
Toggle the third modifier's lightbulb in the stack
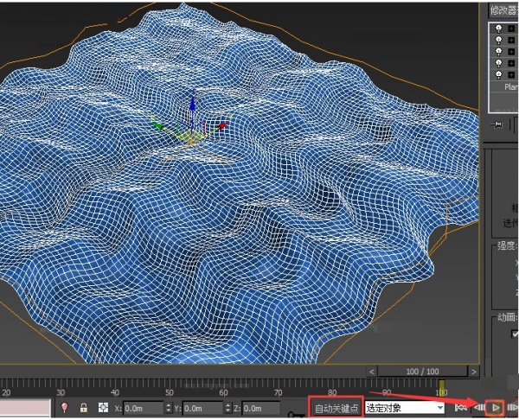tap(498, 52)
